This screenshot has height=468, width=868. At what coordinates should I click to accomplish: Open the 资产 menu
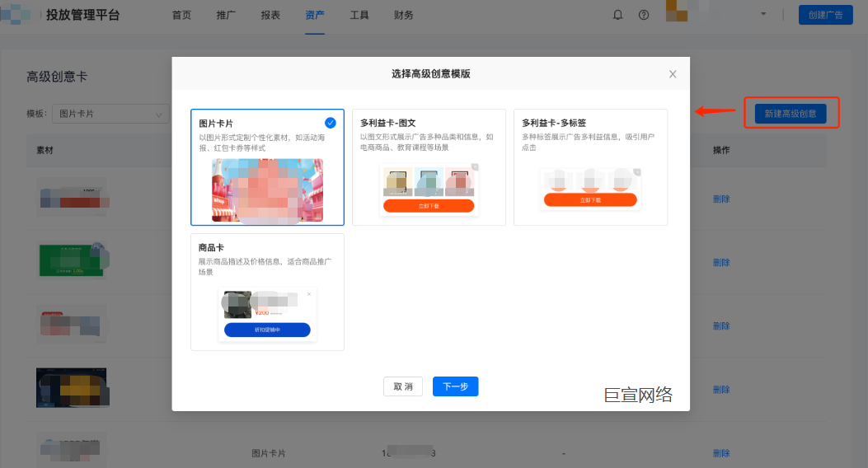(314, 15)
